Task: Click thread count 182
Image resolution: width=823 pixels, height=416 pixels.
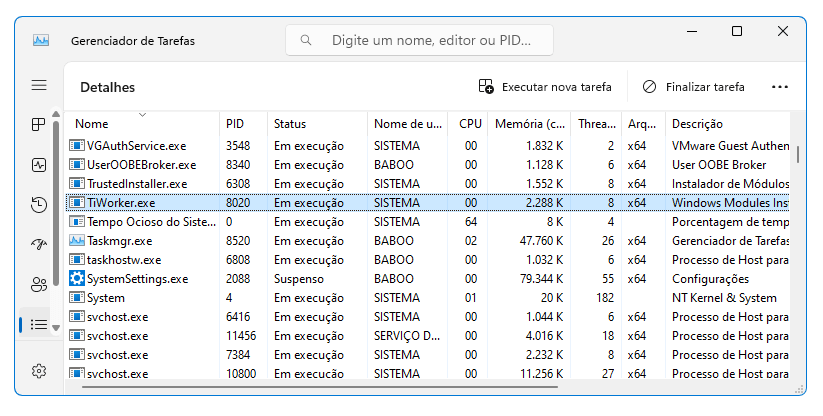Action: (x=605, y=297)
